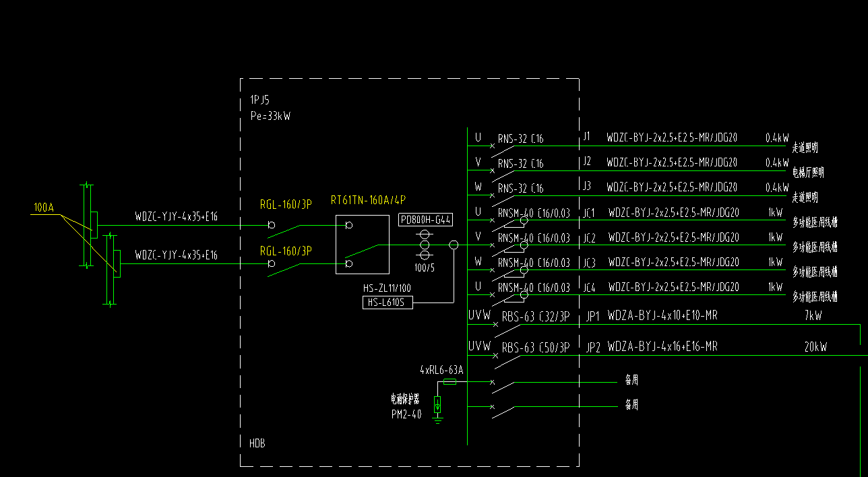Image resolution: width=868 pixels, height=477 pixels.
Task: Select the 1kW value on JC4 row
Action: [x=776, y=287]
